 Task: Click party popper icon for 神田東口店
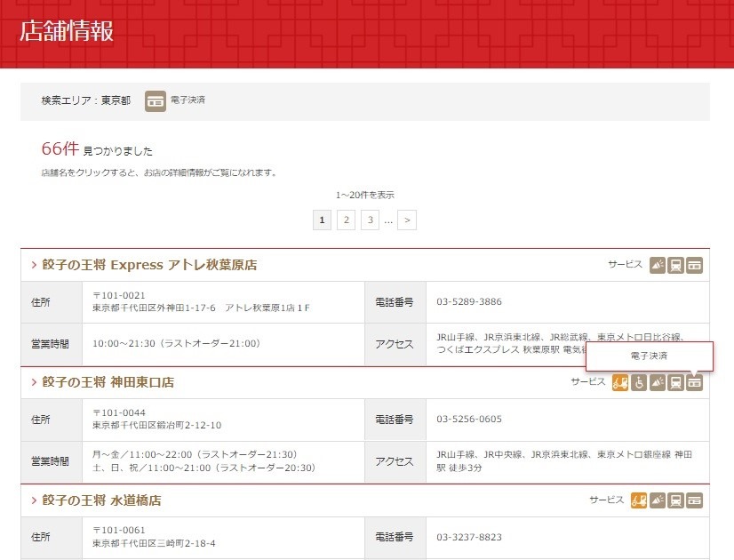click(x=658, y=382)
